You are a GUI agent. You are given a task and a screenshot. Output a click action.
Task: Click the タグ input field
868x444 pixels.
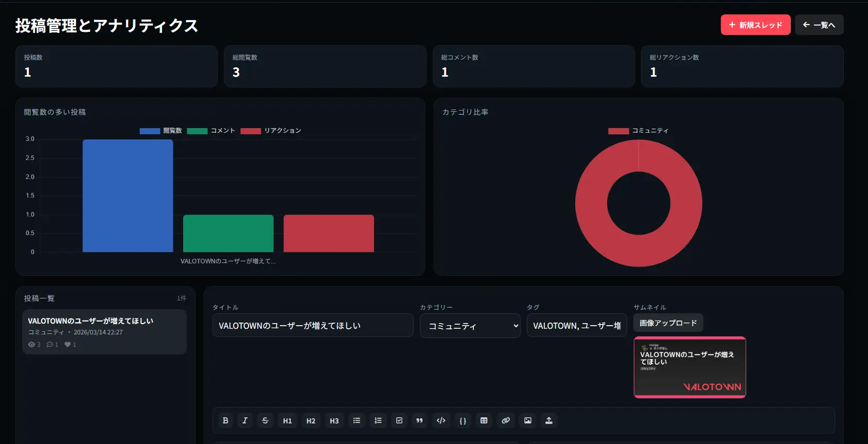(x=577, y=325)
